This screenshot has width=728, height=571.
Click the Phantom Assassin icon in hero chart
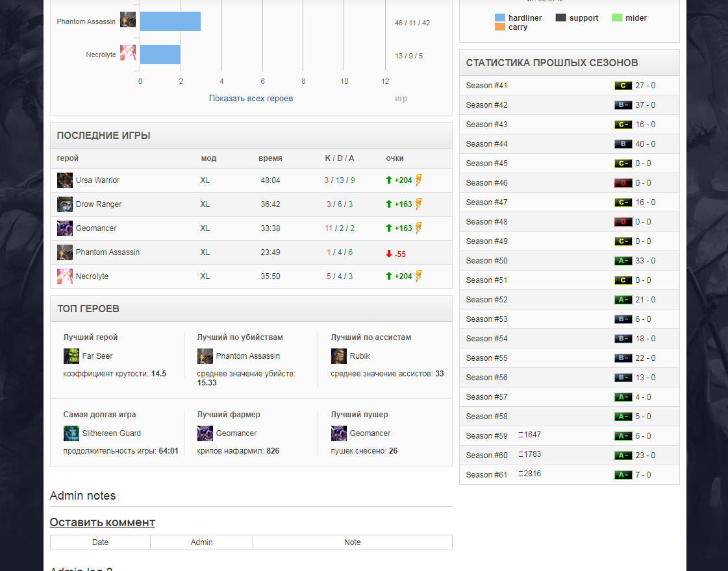coord(128,20)
